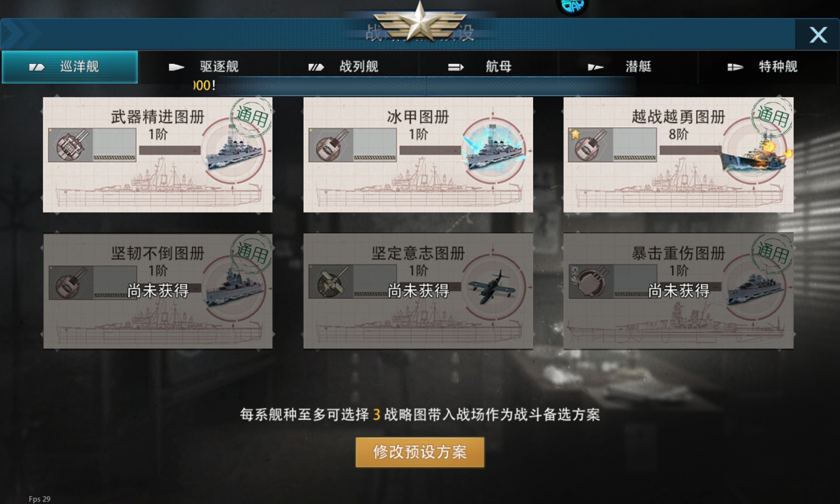Select the locked 坚韧不倒图册 card

(x=157, y=291)
